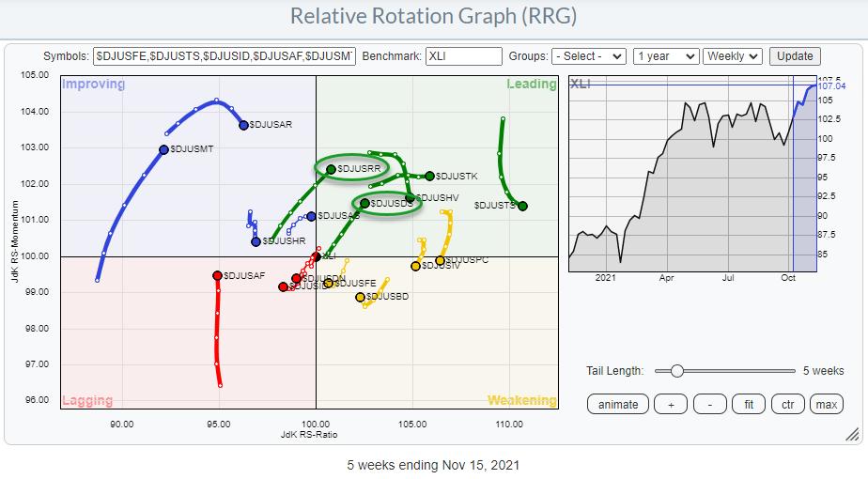
Task: Click the Benchmark XLI input field
Action: pos(463,56)
